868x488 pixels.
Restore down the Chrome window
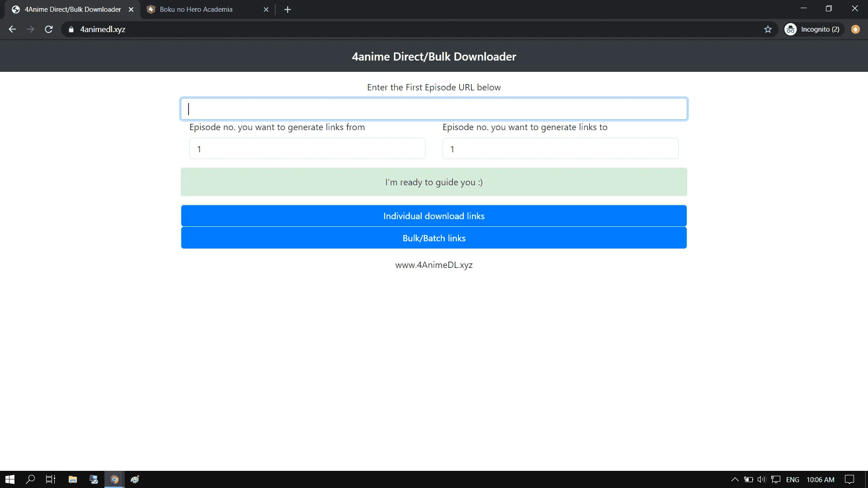[x=829, y=8]
